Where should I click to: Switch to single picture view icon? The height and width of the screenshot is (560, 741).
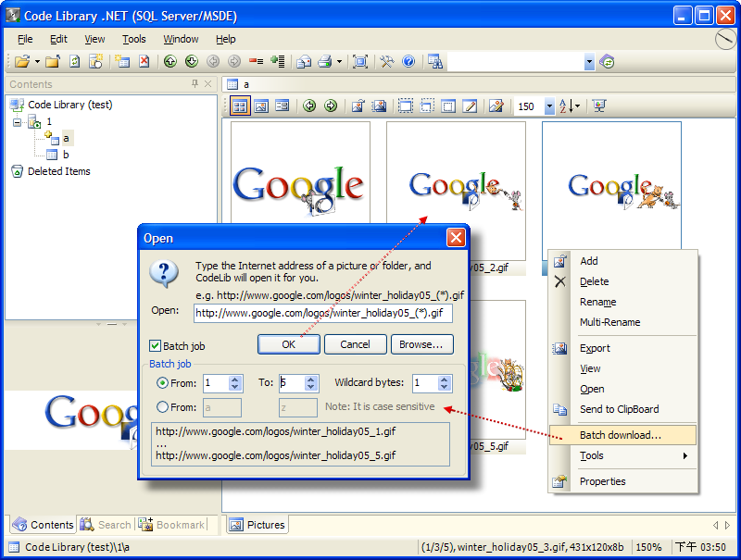pyautogui.click(x=261, y=106)
